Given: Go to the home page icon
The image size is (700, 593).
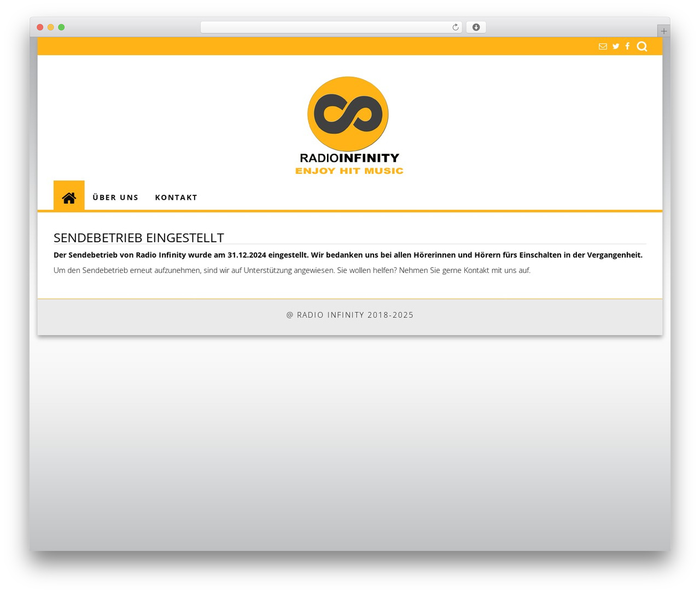Looking at the screenshot, I should (x=69, y=196).
